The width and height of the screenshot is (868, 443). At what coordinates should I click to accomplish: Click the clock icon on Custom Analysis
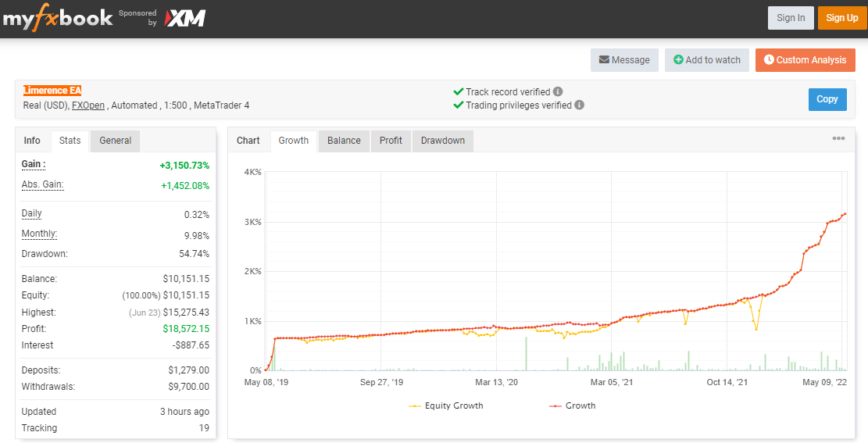coord(768,60)
